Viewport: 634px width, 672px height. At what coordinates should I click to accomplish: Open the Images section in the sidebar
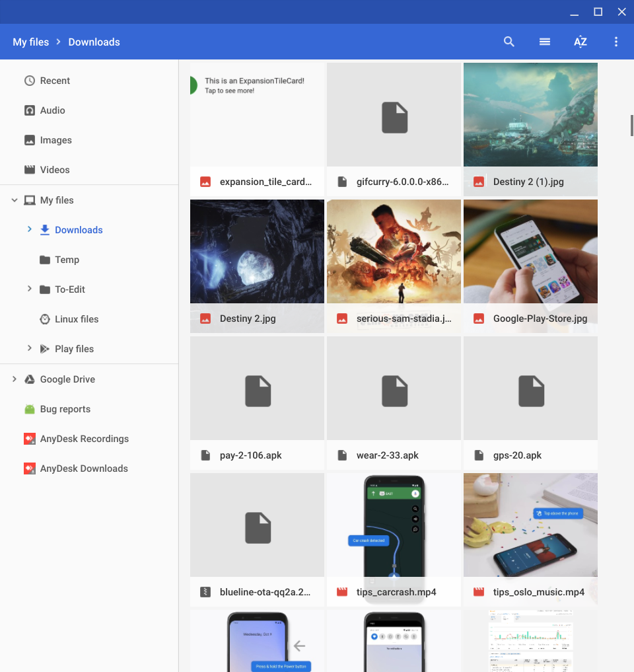[55, 139]
